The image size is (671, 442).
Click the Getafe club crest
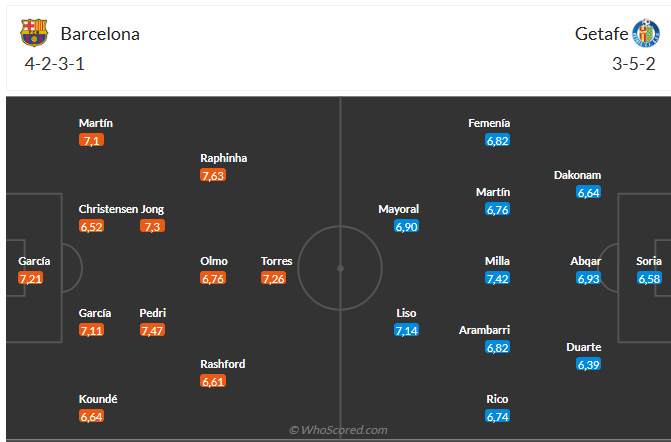click(645, 33)
